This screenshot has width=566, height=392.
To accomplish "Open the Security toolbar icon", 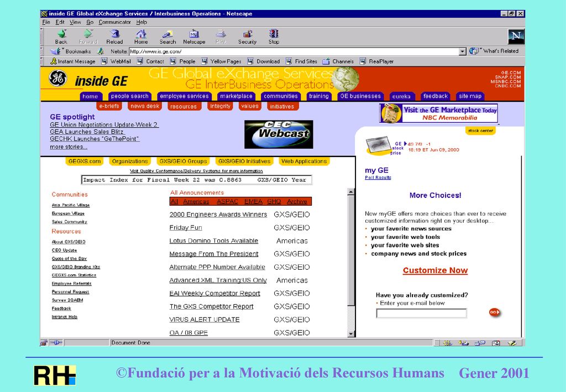I will tap(248, 34).
